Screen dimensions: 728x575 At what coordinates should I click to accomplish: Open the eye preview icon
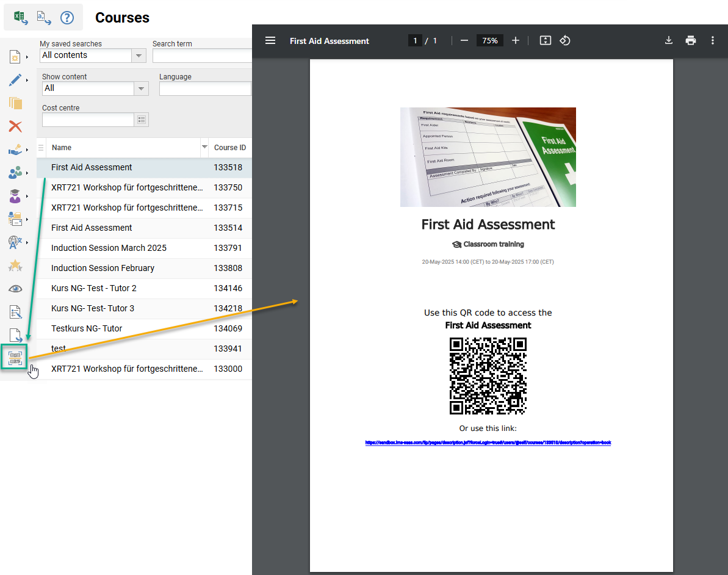click(15, 288)
